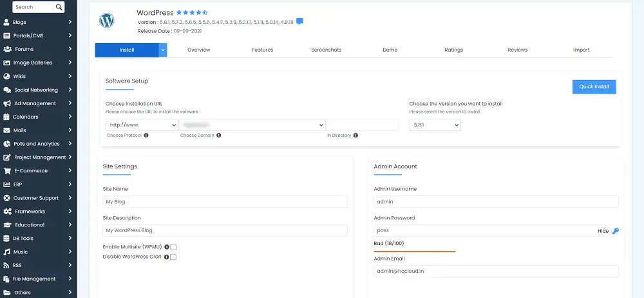Open the RSS category link
This screenshot has width=644, height=298.
point(17,266)
